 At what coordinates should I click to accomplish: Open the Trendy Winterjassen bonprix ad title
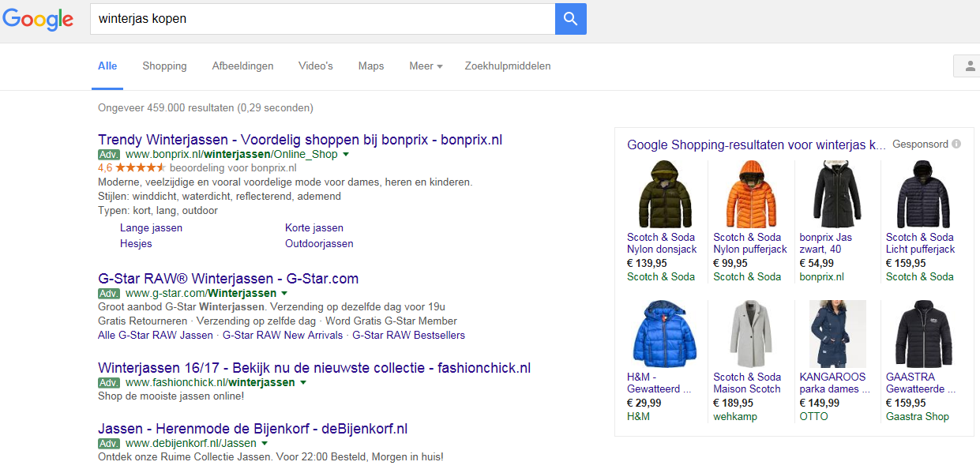[300, 140]
